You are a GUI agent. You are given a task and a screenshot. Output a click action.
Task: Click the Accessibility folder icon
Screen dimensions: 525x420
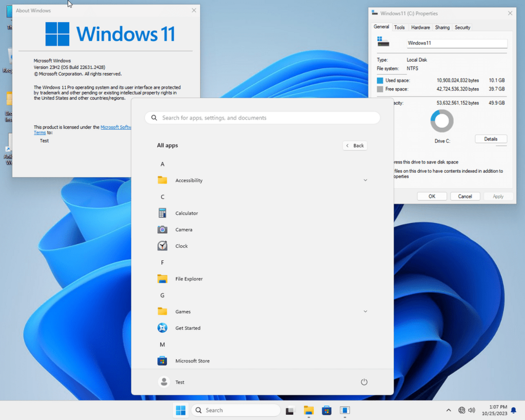[163, 180]
